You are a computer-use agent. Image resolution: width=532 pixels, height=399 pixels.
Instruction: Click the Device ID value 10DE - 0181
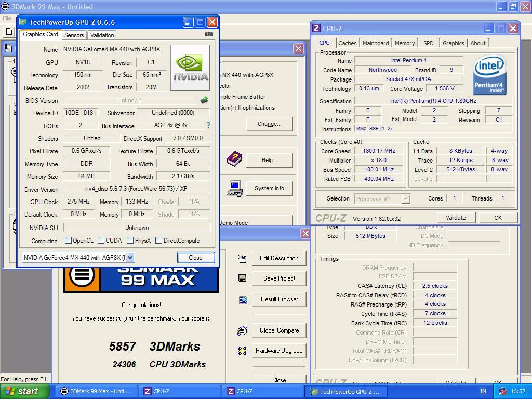pos(81,113)
